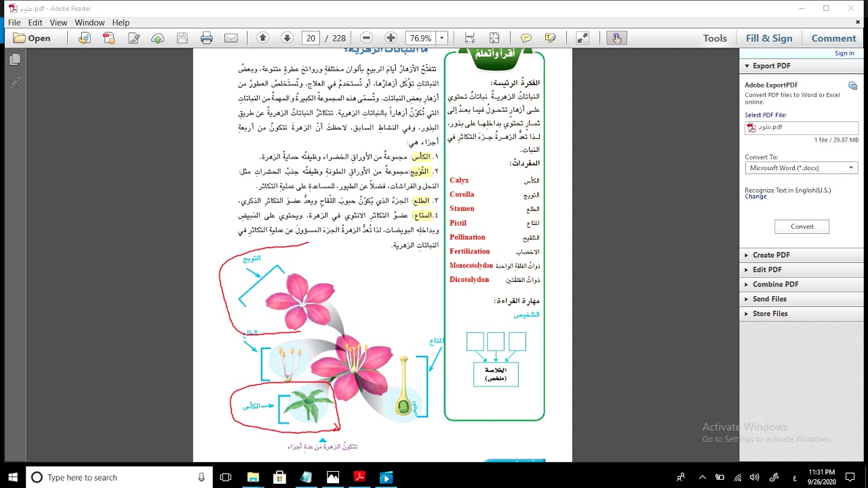Click the Email envelope icon
The height and width of the screenshot is (488, 868).
pos(231,38)
